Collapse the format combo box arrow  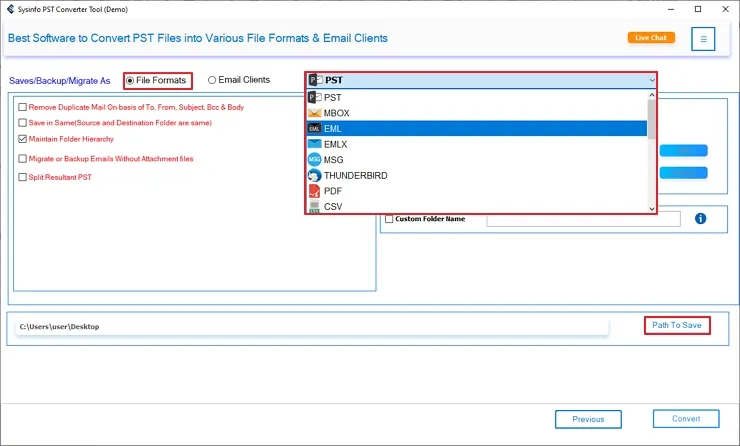coord(652,80)
